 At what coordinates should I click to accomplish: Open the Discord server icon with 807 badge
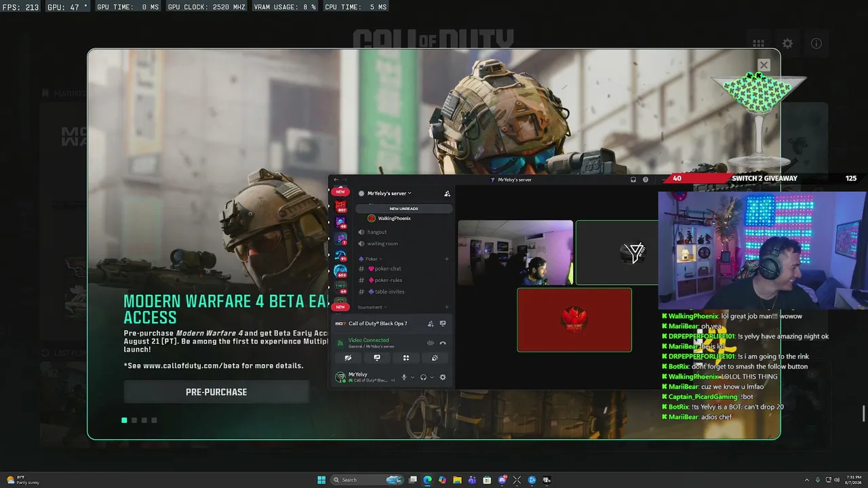(x=340, y=206)
